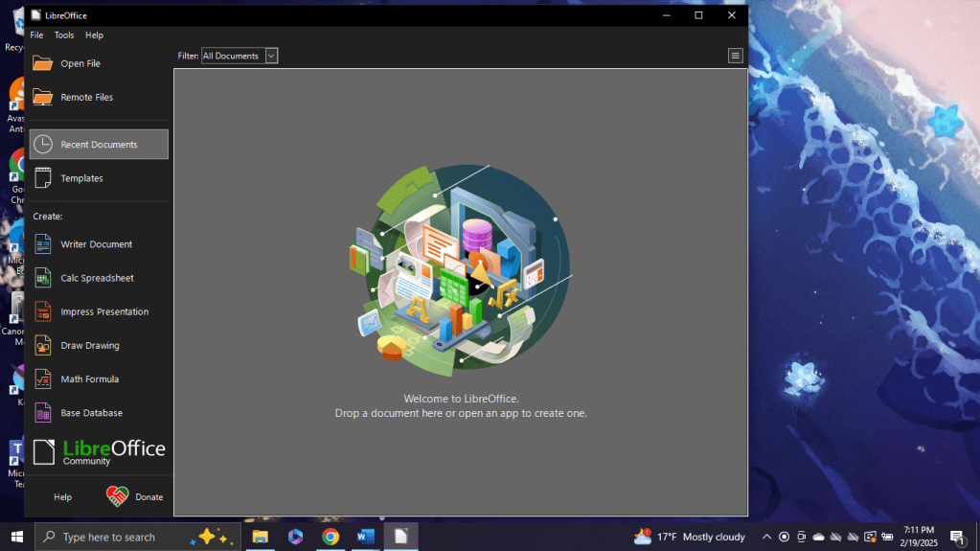980x551 pixels.
Task: Open the Help menu in menu bar
Action: (x=94, y=35)
